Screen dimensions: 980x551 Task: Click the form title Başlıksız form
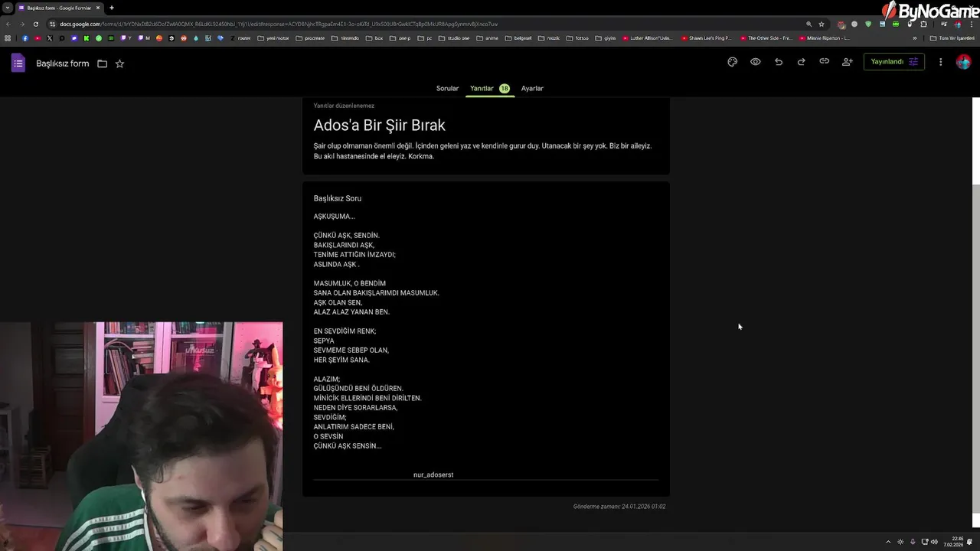tap(63, 64)
